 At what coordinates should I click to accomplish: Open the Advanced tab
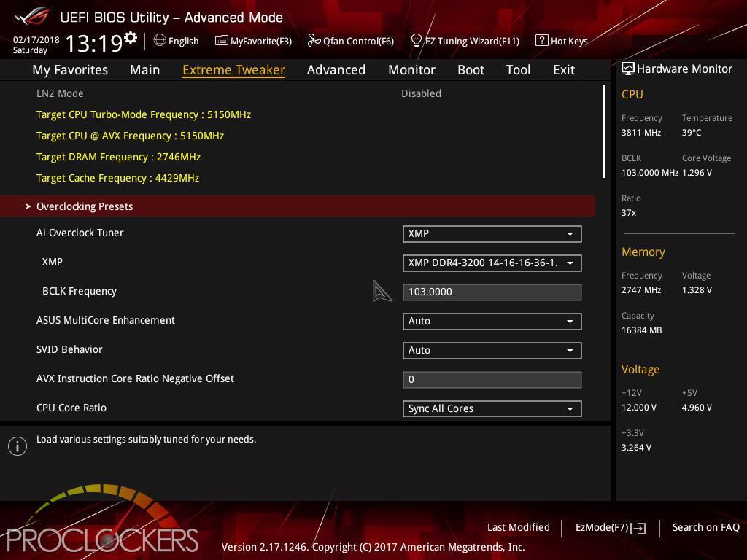pos(336,70)
